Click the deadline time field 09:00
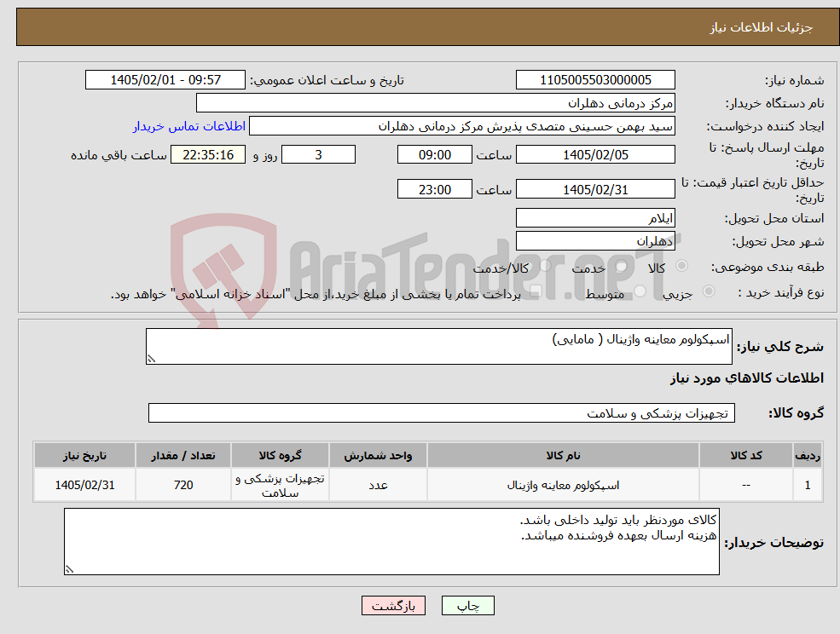Screen dimensions: 840x634 (434, 155)
